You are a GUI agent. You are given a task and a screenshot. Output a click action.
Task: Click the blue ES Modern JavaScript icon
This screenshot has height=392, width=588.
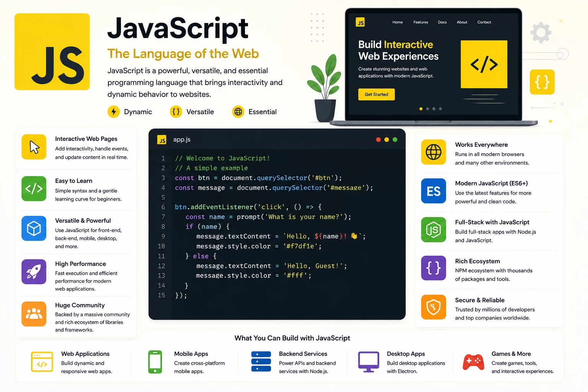pyautogui.click(x=434, y=191)
